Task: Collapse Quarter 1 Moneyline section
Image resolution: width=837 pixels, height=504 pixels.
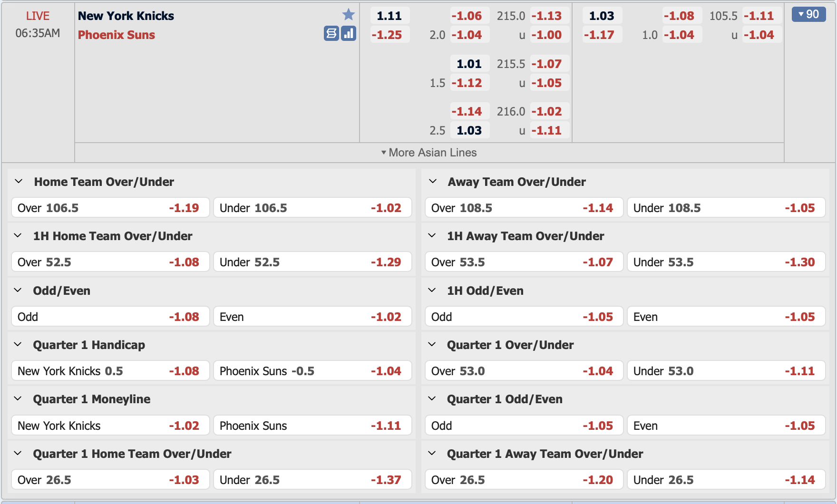Action: 18,398
